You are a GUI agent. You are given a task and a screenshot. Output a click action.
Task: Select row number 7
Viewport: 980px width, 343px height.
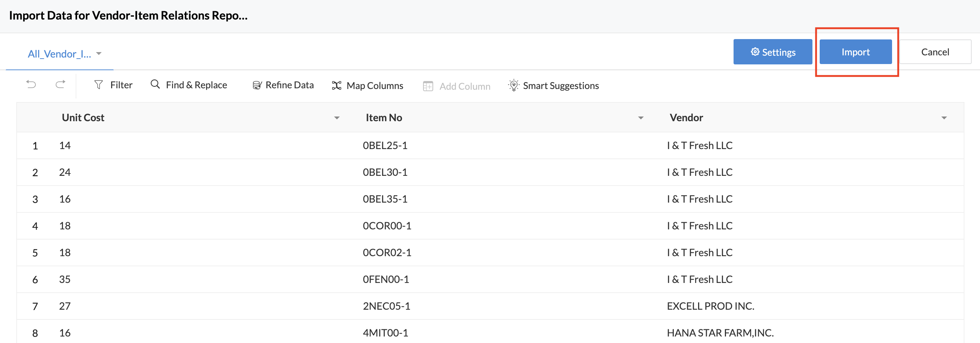click(35, 306)
